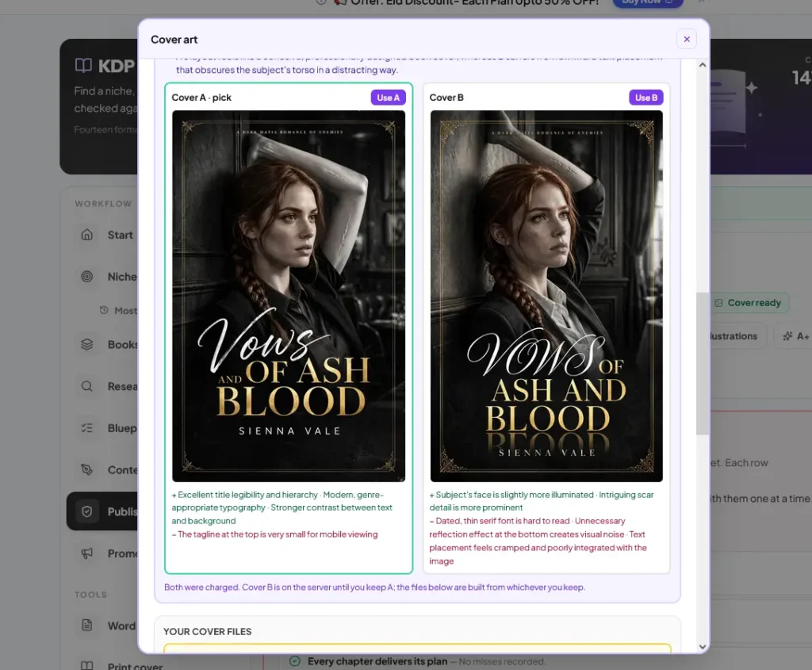This screenshot has width=812, height=670.
Task: Open Start via its home icon in sidebar
Action: (x=87, y=235)
